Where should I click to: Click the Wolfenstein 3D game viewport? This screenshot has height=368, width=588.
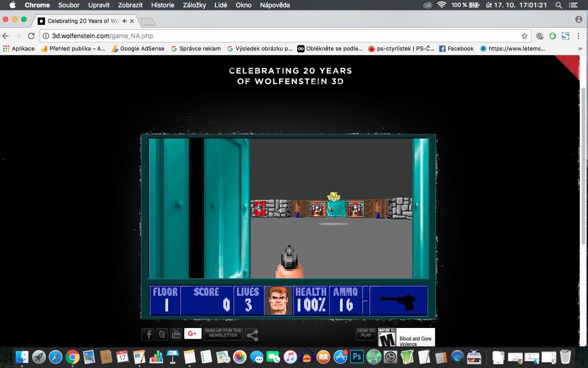coord(288,208)
